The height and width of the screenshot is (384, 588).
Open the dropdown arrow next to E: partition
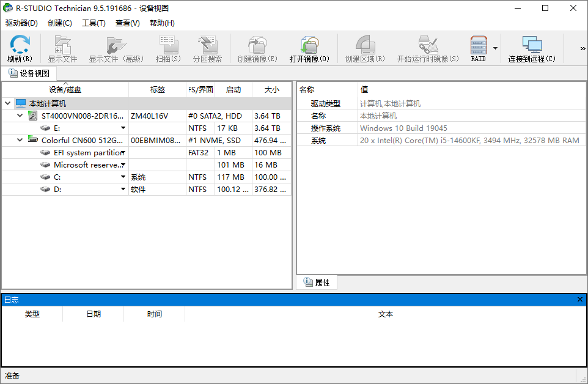point(123,128)
